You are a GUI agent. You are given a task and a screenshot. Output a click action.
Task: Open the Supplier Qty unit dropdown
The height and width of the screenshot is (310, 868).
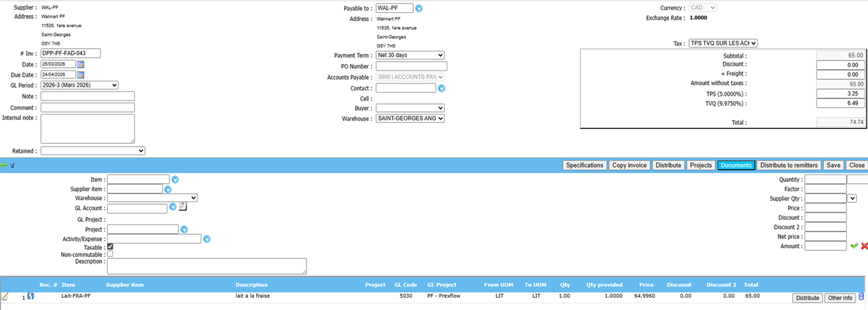[852, 198]
